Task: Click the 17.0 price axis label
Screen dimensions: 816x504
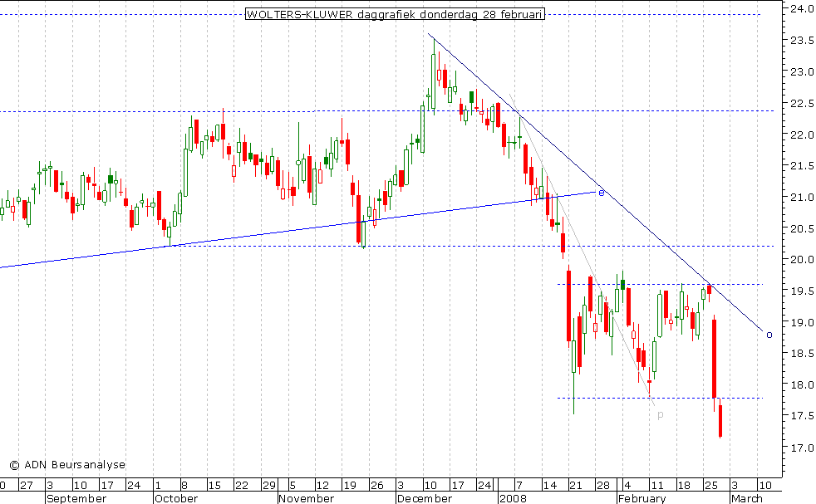Action: 801,448
